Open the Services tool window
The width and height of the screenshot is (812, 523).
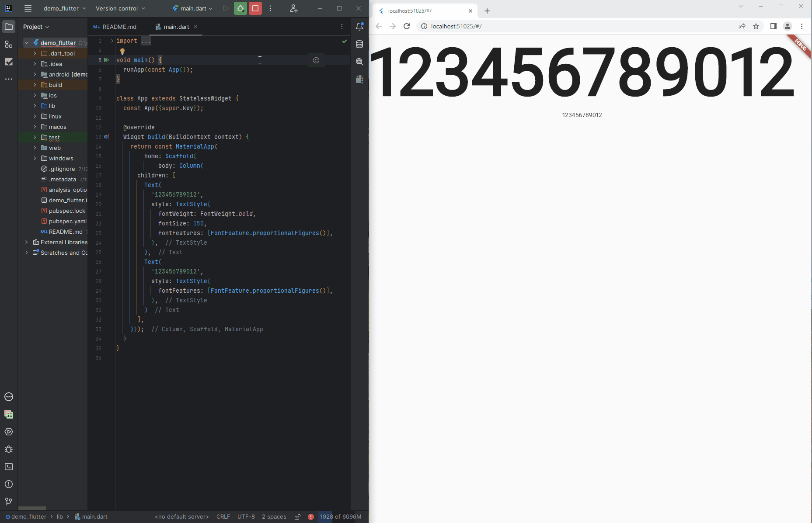tap(9, 432)
